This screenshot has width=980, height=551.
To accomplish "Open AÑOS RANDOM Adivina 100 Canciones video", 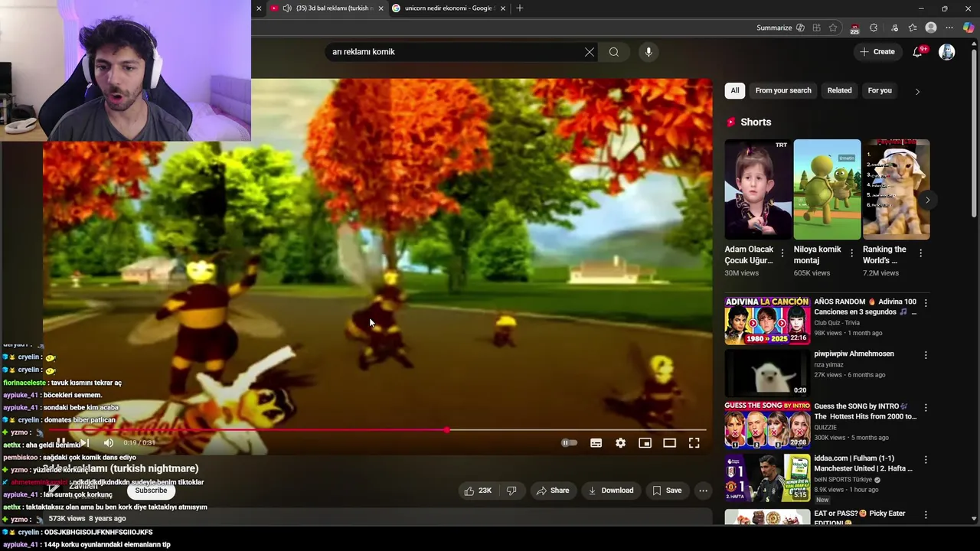I will (x=865, y=307).
